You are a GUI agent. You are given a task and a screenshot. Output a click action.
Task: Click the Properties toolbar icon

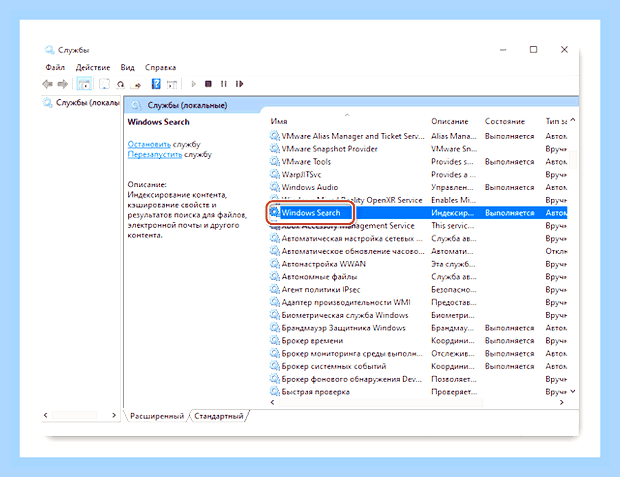click(x=104, y=84)
